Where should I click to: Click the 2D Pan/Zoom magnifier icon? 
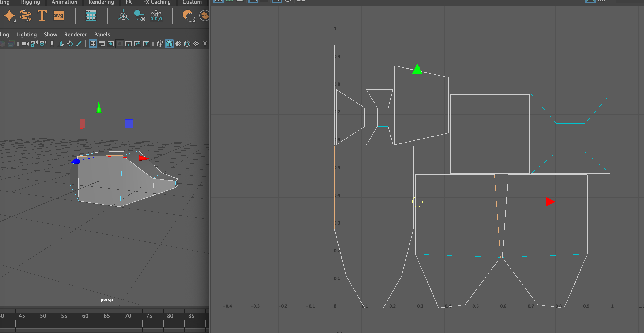tap(70, 44)
